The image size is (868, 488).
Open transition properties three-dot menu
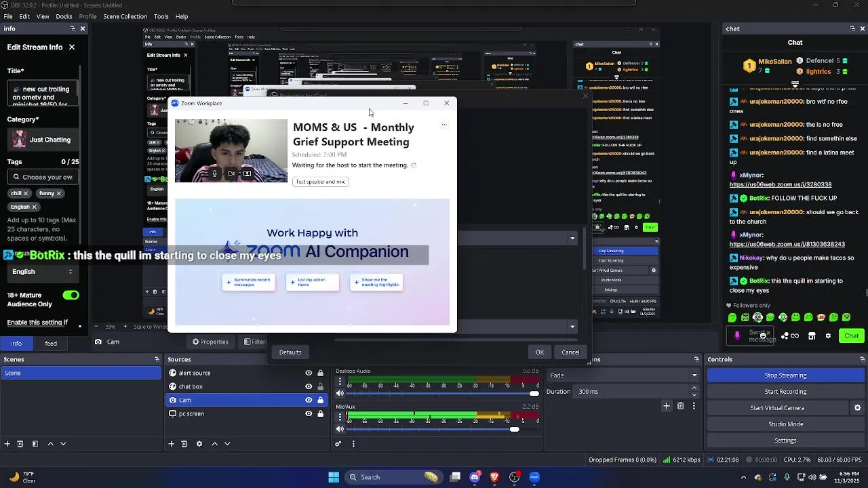[694, 406]
